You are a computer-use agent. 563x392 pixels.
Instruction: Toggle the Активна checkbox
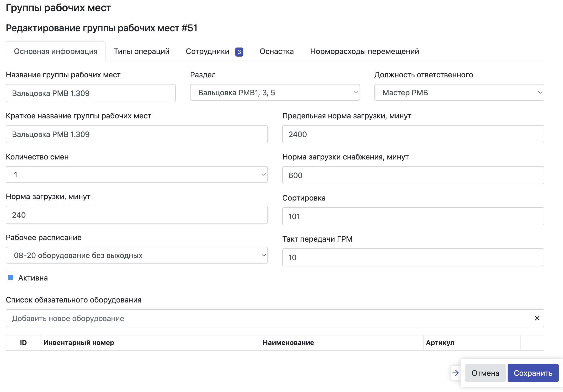[11, 277]
